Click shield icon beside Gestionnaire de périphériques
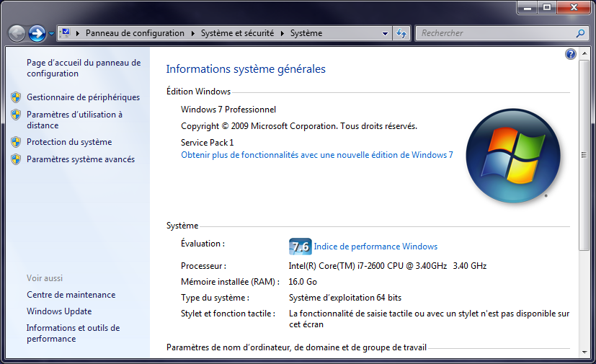The image size is (596, 364). 16,97
